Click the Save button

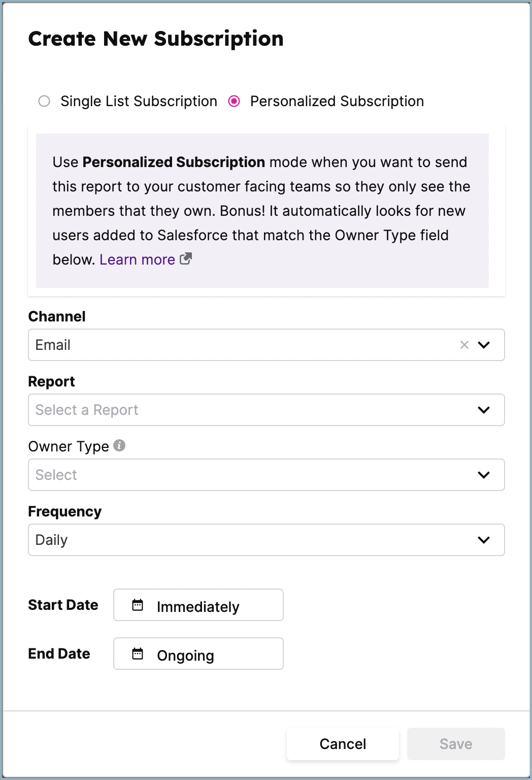point(456,744)
